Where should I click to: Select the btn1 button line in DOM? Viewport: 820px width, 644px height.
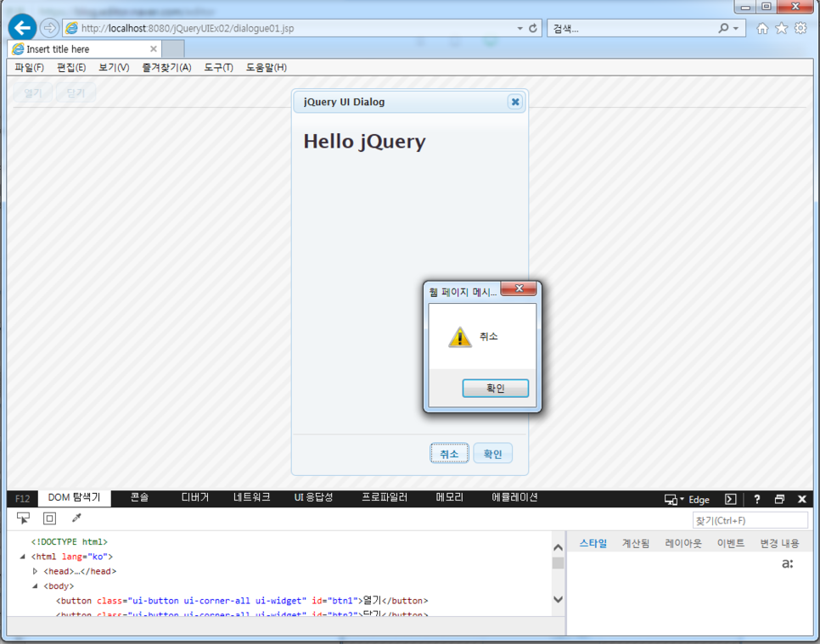click(242, 601)
